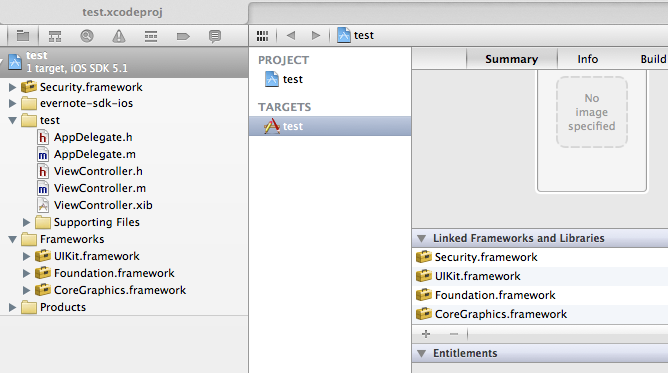The height and width of the screenshot is (373, 668).
Task: Go forward with the right arrow
Action: tap(316, 35)
